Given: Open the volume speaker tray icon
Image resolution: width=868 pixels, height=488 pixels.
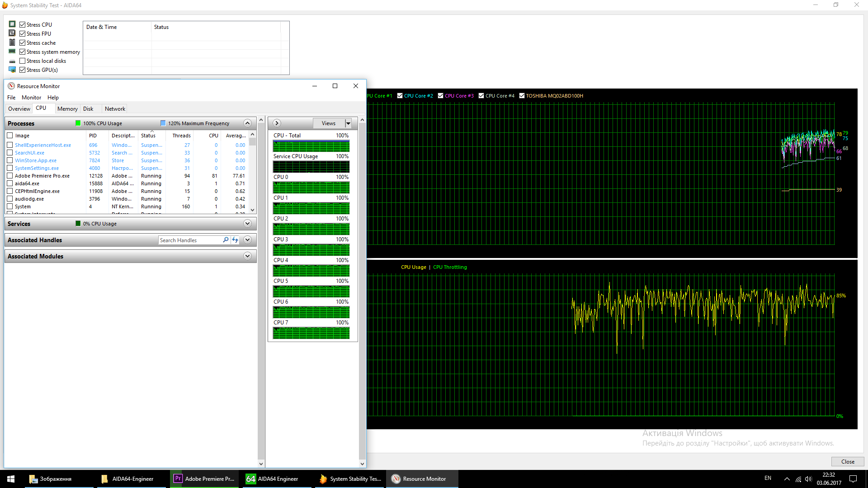Looking at the screenshot, I should click(x=808, y=479).
